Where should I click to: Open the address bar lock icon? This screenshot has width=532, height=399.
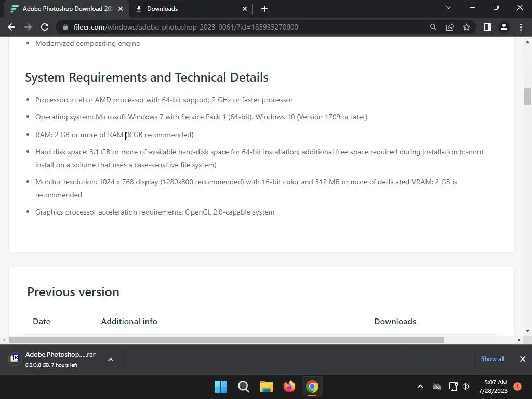coord(65,27)
